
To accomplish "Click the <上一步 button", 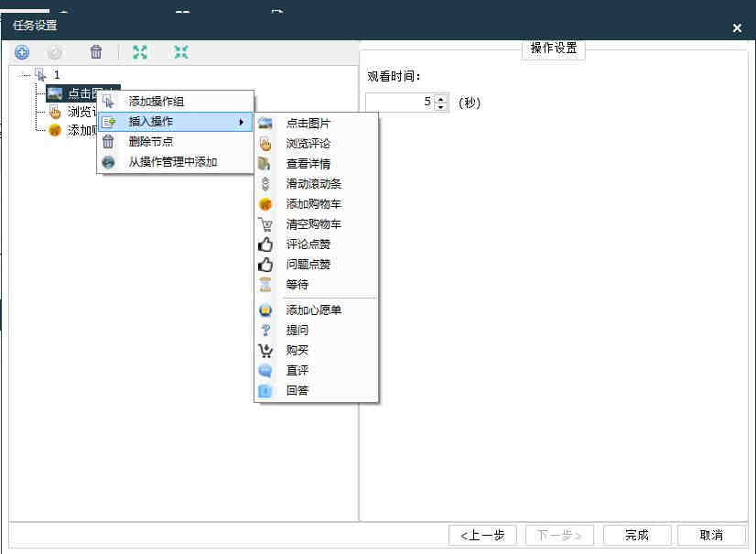I will pos(482,535).
